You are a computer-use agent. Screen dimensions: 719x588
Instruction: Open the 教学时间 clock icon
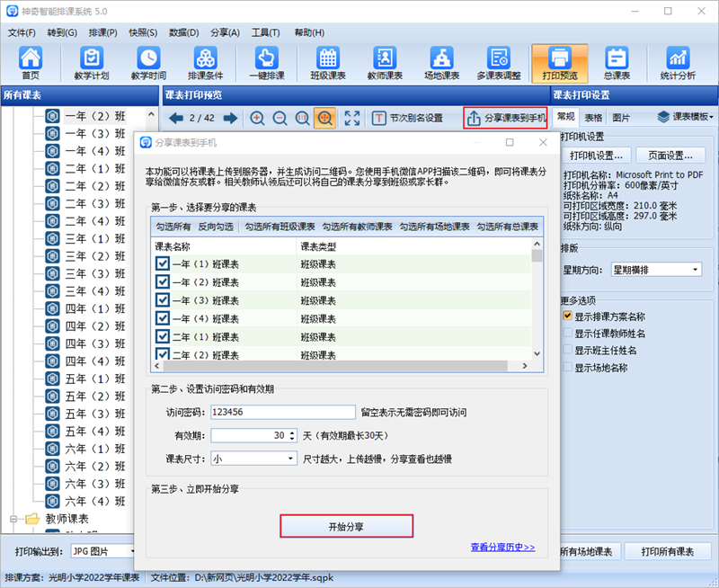[148, 63]
